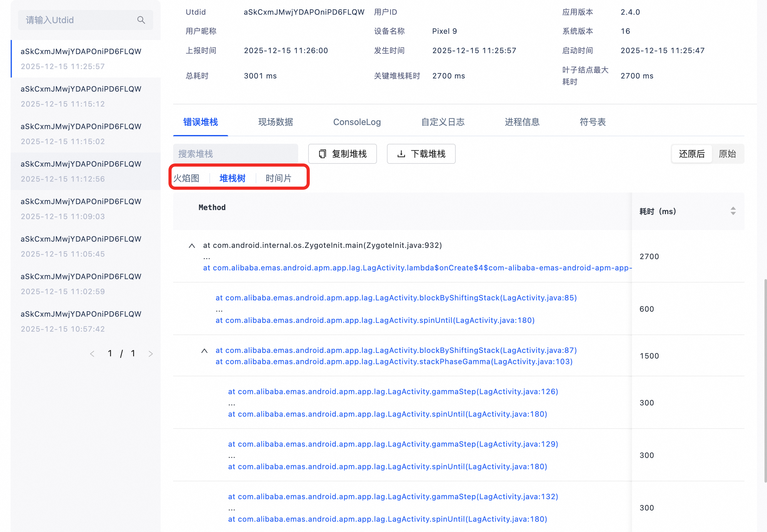Click the Utdid search magnifier icon
Screen dimensions: 767x532
[141, 20]
